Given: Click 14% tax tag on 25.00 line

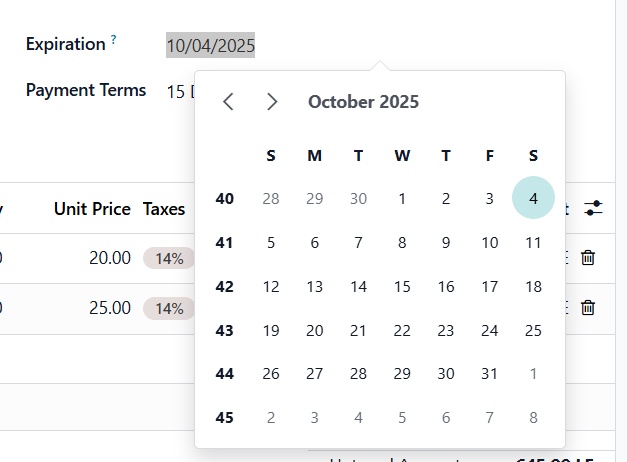Looking at the screenshot, I should point(169,308).
